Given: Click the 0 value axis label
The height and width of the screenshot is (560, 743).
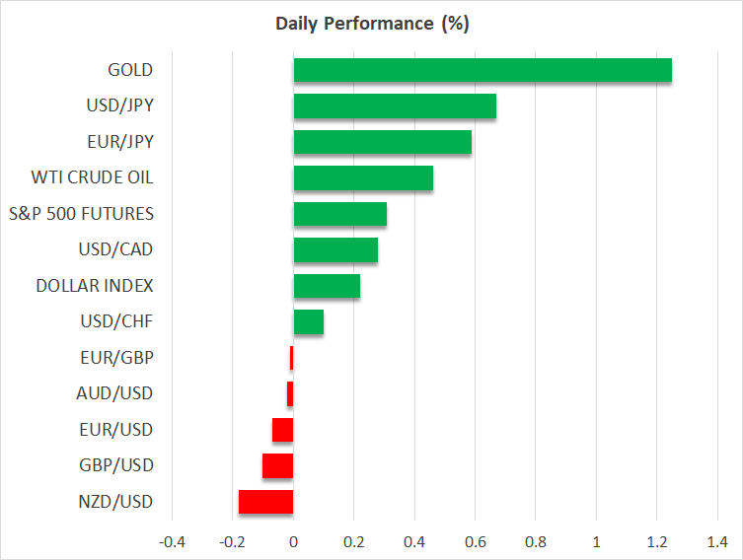Looking at the screenshot, I should [293, 542].
